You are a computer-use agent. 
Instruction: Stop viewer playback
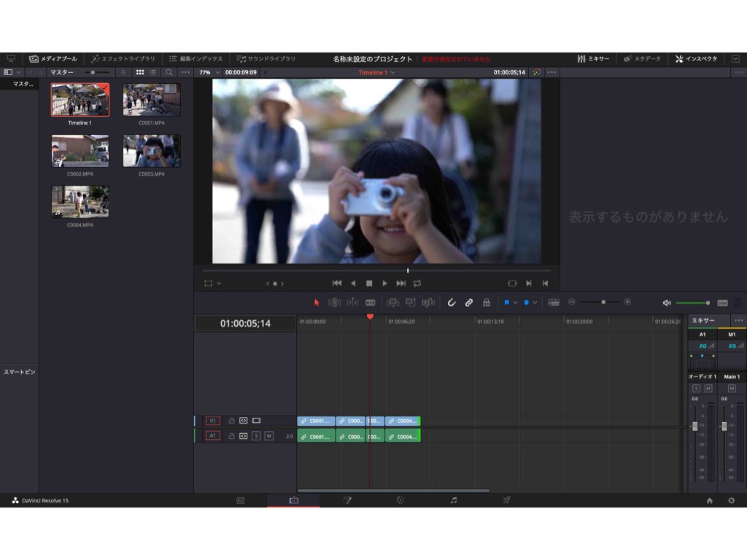(368, 283)
